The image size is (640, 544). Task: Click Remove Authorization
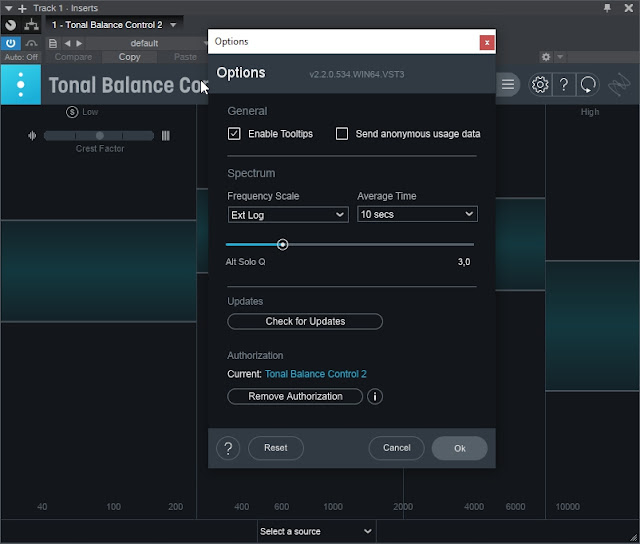[295, 397]
